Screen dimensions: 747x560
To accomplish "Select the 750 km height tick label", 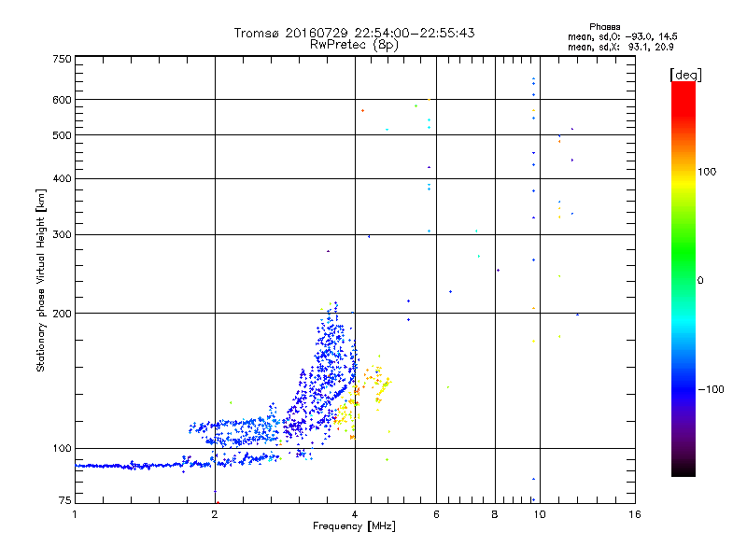I will point(62,59).
